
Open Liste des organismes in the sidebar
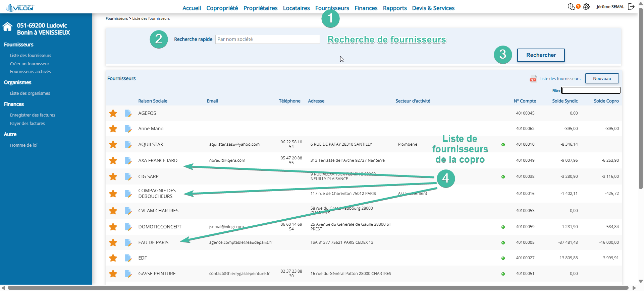click(x=30, y=93)
